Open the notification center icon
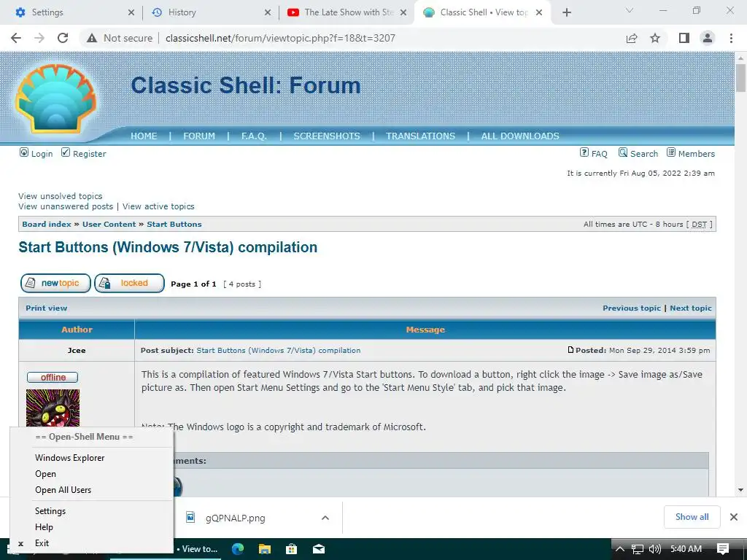Viewport: 747px width, 560px height. pyautogui.click(x=723, y=549)
